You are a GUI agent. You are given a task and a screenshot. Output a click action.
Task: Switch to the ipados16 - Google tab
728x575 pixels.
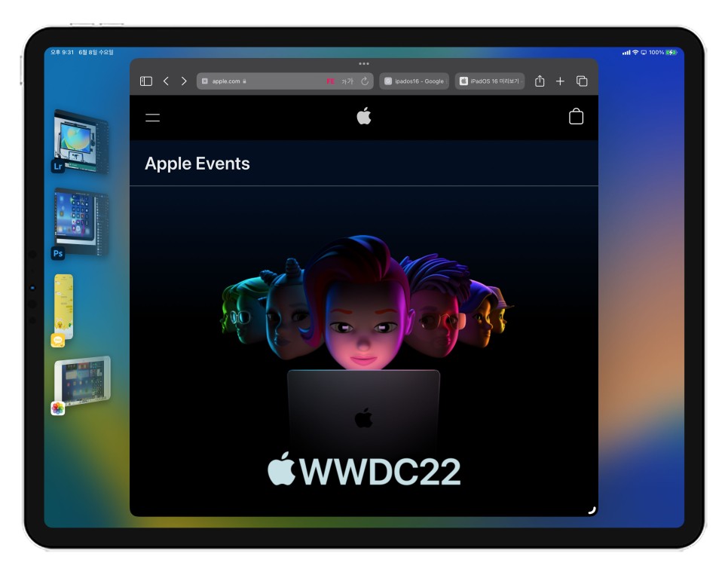pos(414,81)
